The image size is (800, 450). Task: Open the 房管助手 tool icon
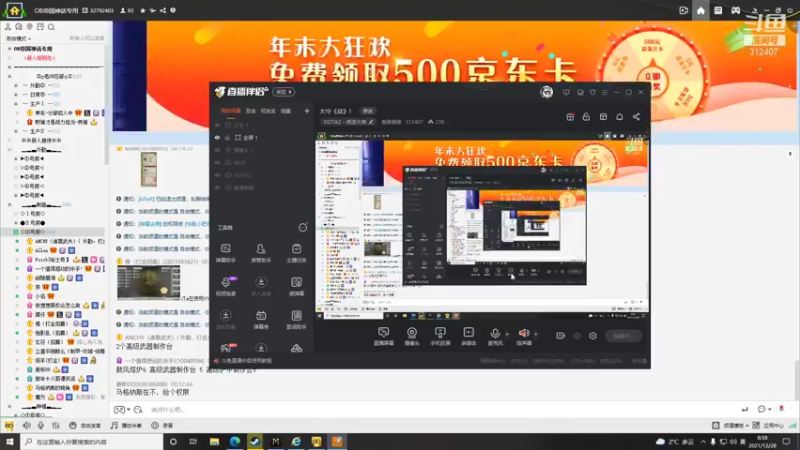(261, 249)
